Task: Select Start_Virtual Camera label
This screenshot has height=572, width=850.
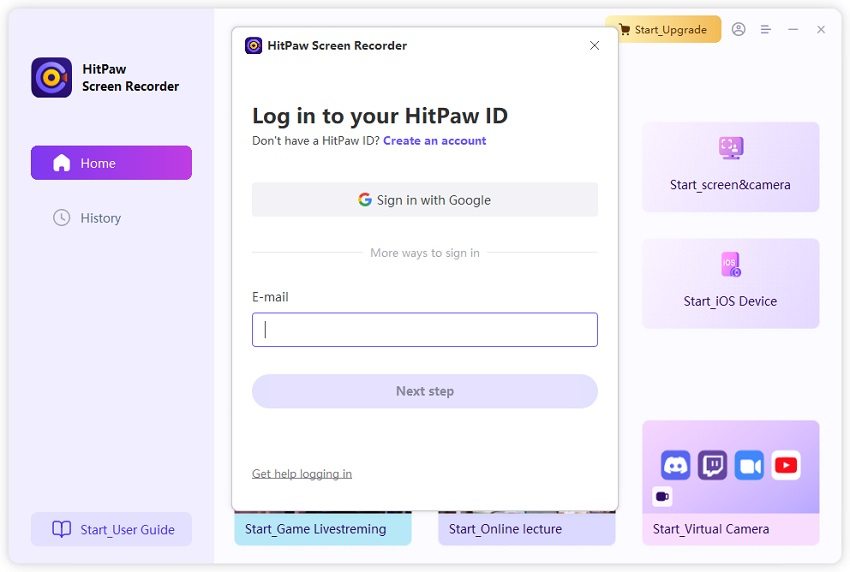Action: 711,529
